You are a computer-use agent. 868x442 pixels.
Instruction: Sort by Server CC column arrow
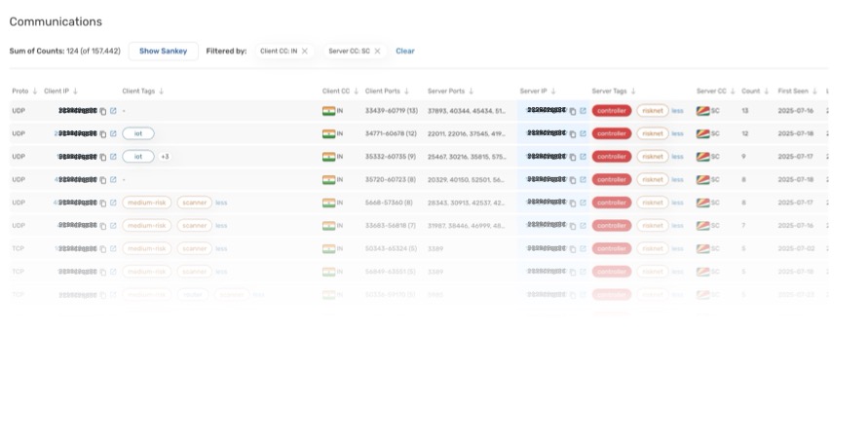pos(733,92)
